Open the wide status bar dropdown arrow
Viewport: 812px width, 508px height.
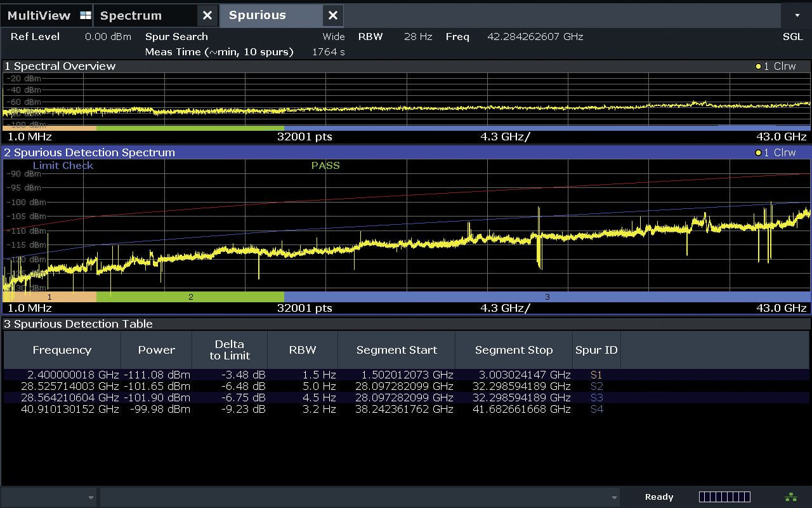point(613,497)
